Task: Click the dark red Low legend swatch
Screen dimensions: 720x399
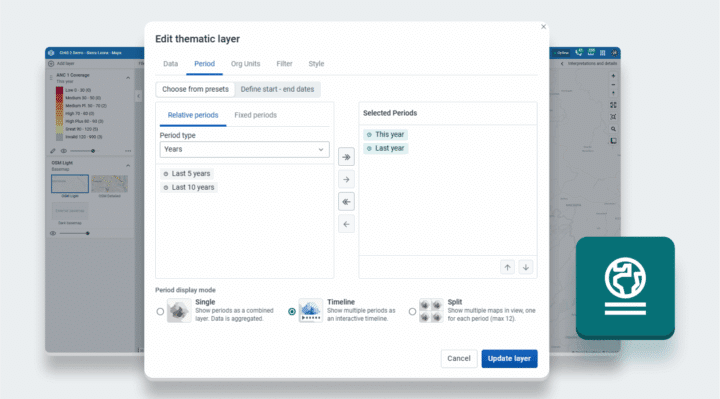Action: [x=59, y=90]
